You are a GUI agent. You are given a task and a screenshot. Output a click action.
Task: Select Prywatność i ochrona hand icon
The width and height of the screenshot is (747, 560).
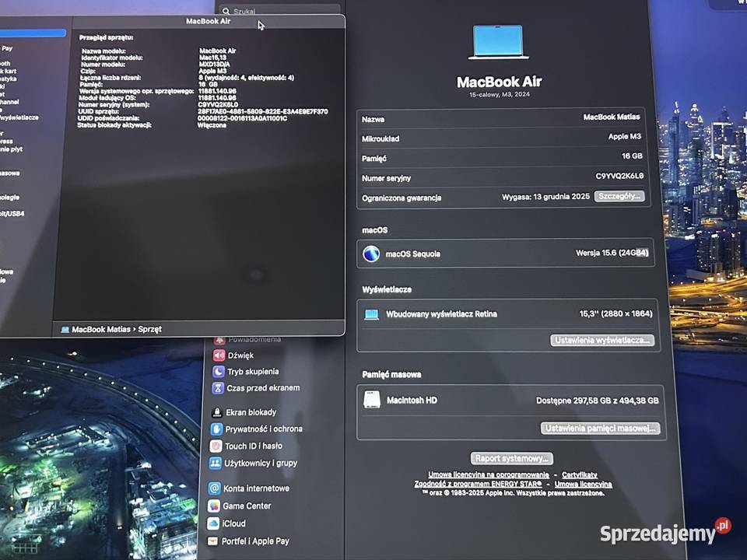point(216,429)
